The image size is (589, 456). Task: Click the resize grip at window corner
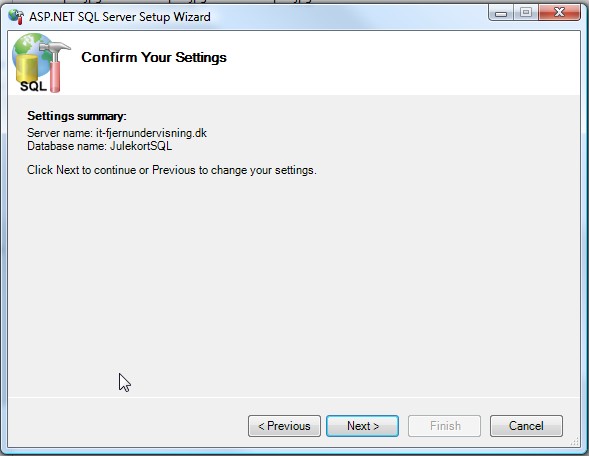575,442
